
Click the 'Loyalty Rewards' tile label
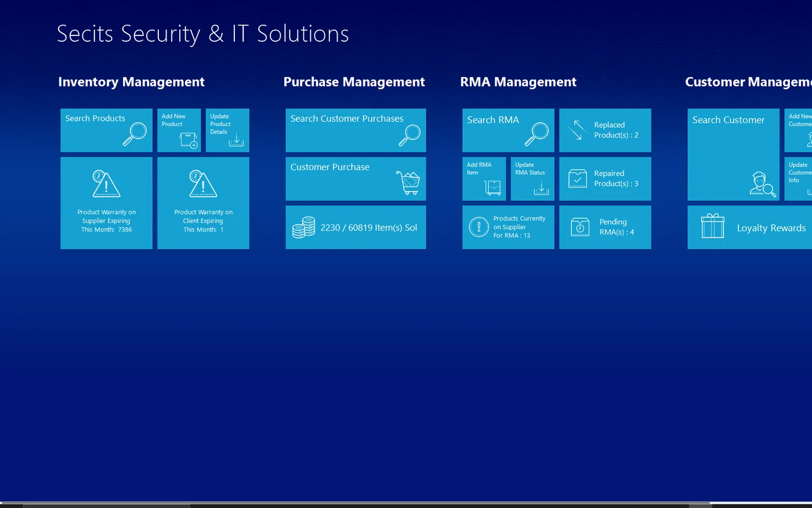(x=771, y=228)
